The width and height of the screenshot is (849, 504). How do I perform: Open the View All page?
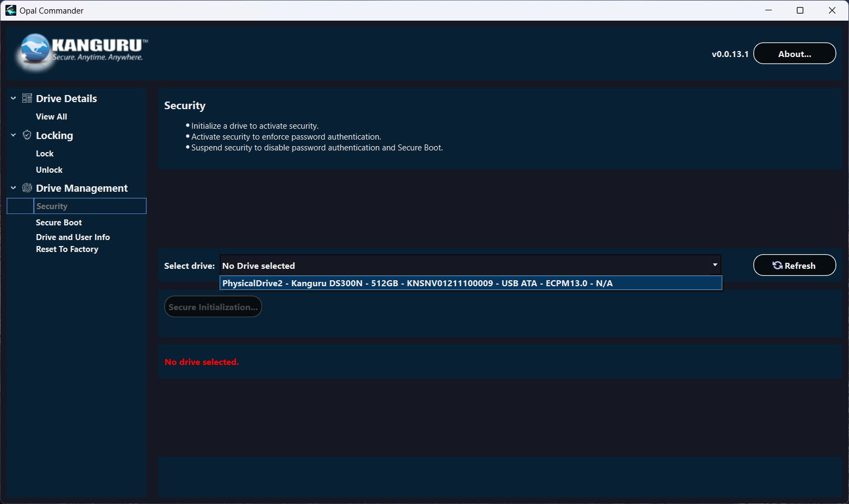52,117
